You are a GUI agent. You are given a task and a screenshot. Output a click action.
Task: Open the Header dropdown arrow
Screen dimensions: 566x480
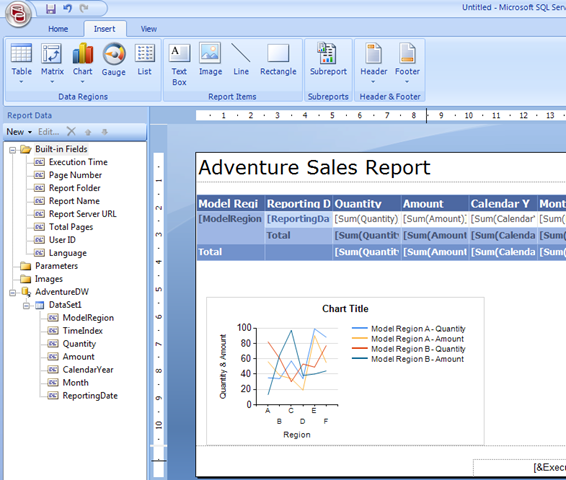373,82
